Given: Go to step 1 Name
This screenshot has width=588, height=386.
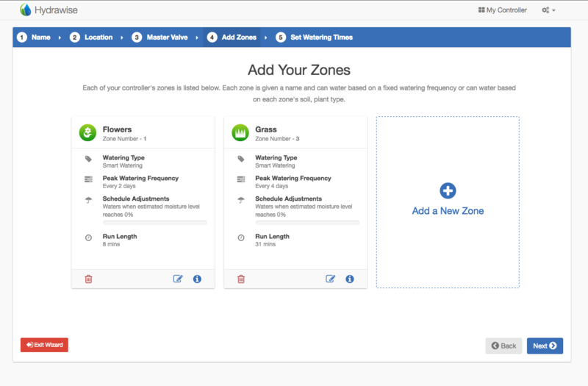Looking at the screenshot, I should pyautogui.click(x=34, y=37).
